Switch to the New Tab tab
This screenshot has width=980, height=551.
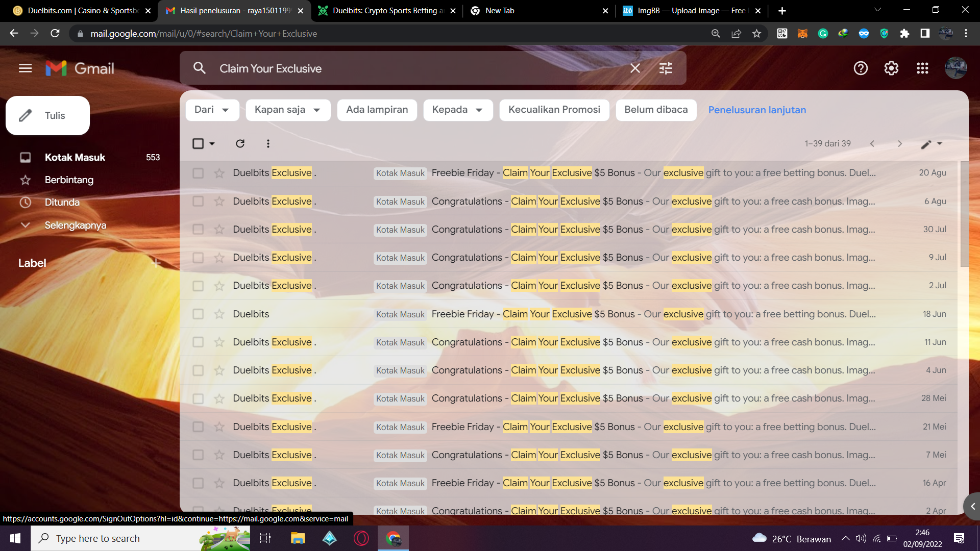click(x=539, y=11)
